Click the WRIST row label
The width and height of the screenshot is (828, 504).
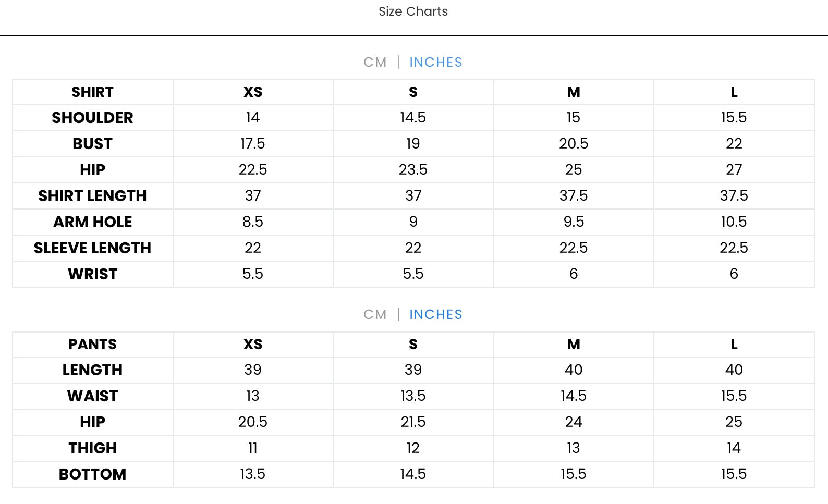92,274
